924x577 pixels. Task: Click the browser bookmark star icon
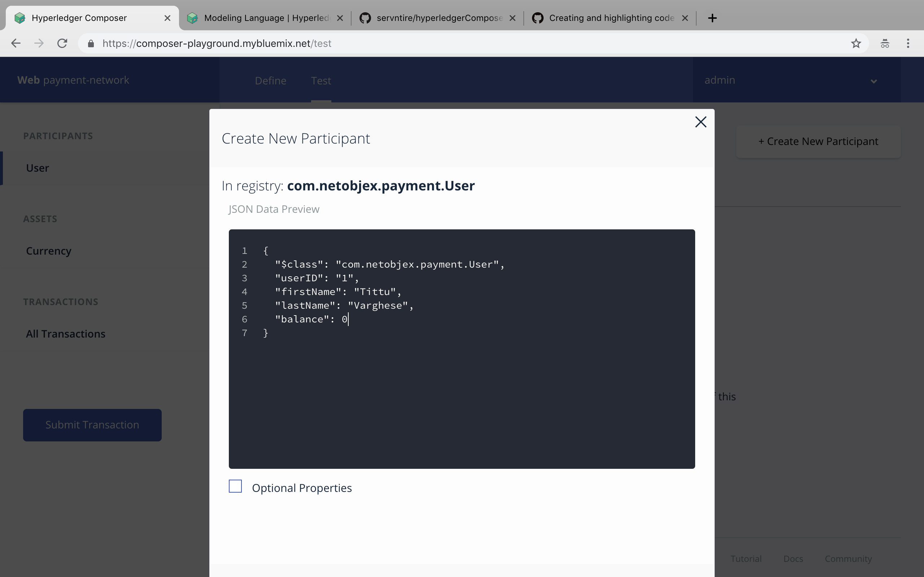tap(855, 43)
